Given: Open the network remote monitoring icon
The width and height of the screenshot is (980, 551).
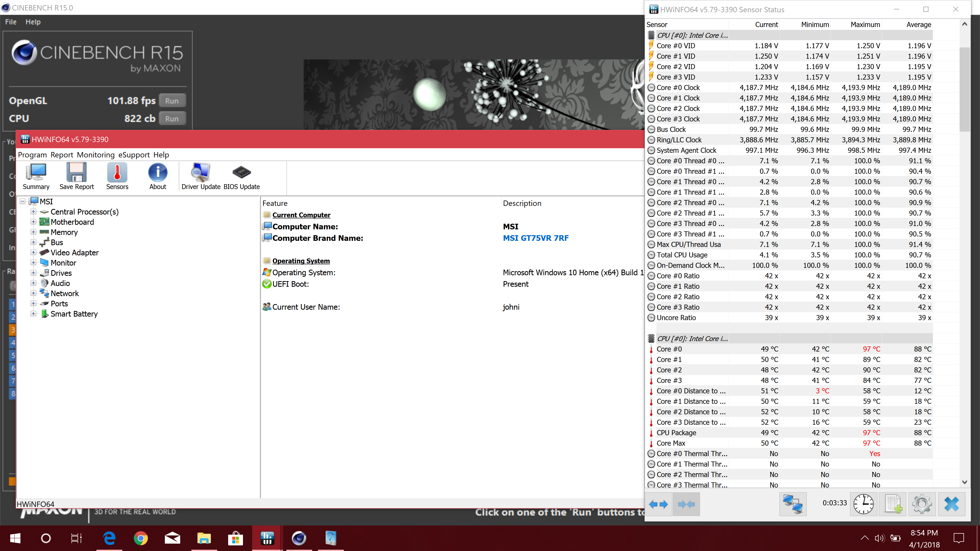Looking at the screenshot, I should point(792,504).
